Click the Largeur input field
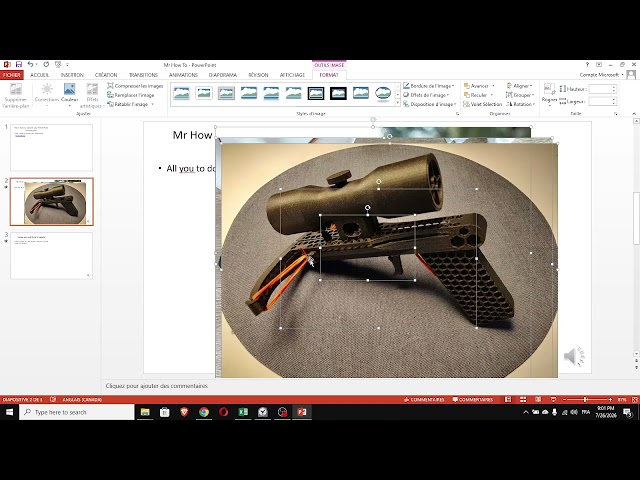 [x=600, y=101]
